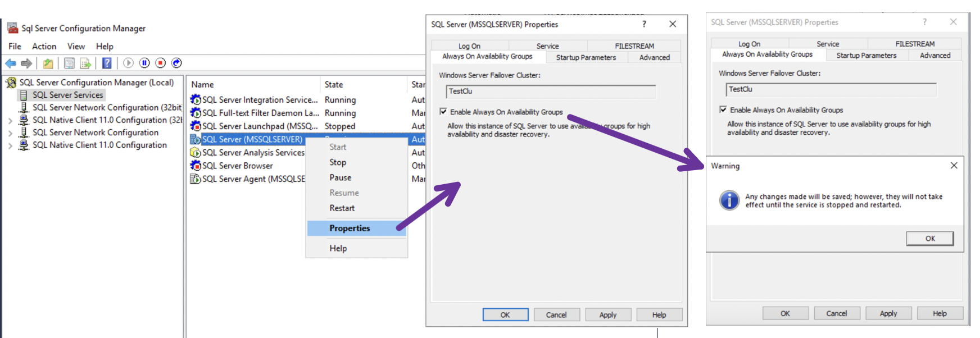Screen dimensions: 980x338
Task: Click the State column header
Action: (x=334, y=85)
